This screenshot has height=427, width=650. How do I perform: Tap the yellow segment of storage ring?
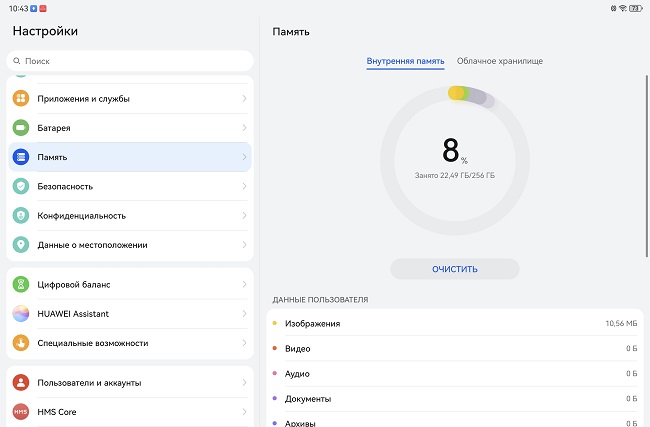(455, 93)
